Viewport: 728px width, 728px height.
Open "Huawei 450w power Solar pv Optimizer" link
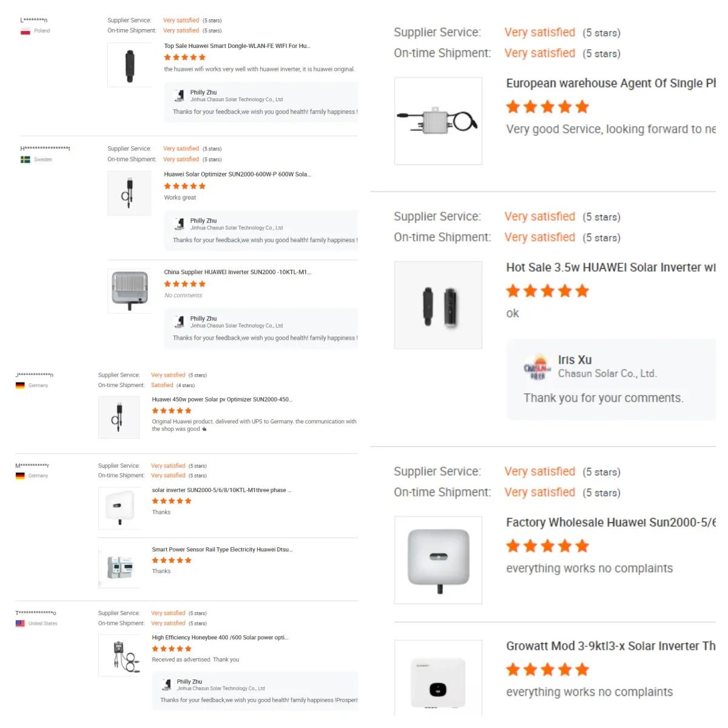pyautogui.click(x=222, y=400)
